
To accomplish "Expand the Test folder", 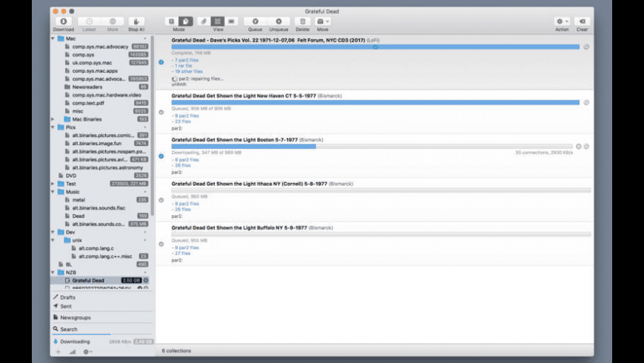I will [53, 184].
